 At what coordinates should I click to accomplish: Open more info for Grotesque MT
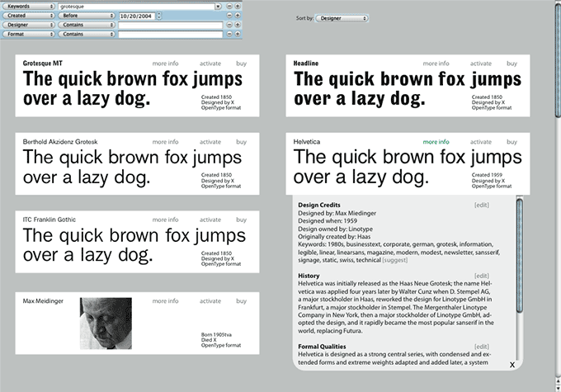point(165,64)
